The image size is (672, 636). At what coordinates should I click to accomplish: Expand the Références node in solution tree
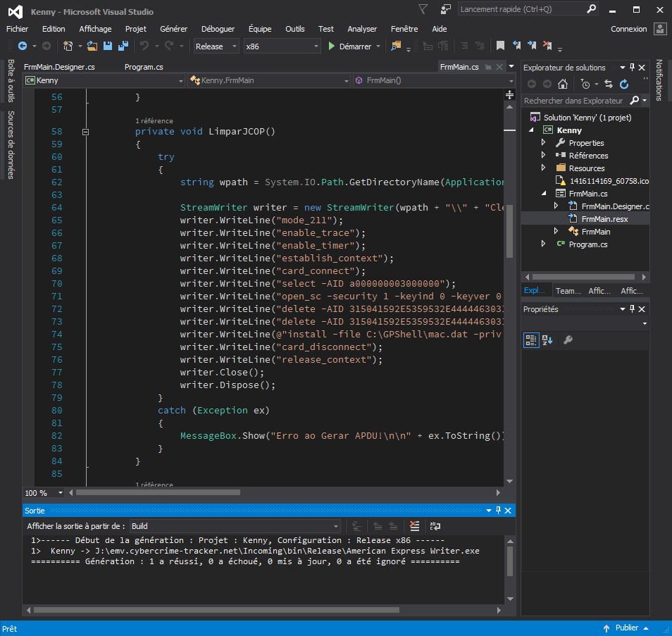tap(543, 155)
